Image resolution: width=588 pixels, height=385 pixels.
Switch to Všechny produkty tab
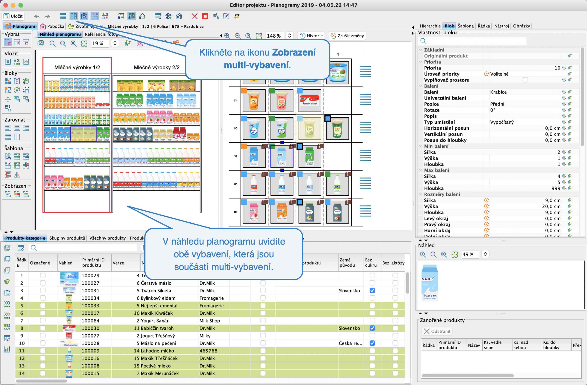pos(108,238)
